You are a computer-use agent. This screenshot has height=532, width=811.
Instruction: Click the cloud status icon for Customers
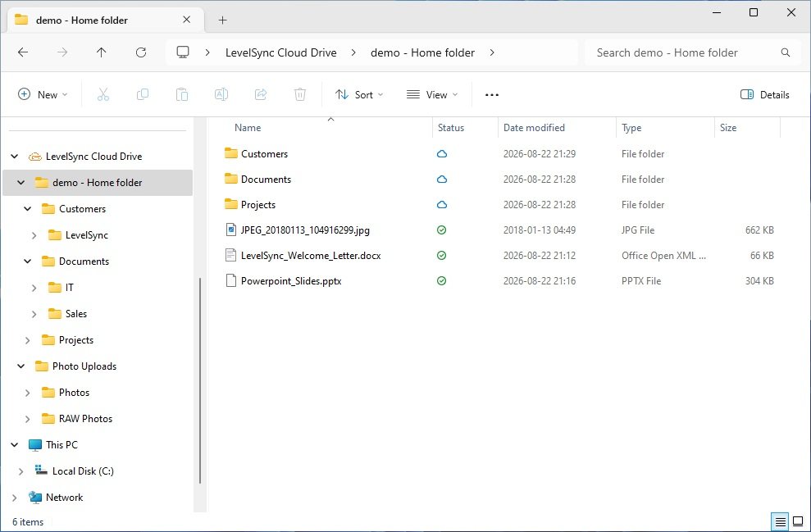point(442,153)
